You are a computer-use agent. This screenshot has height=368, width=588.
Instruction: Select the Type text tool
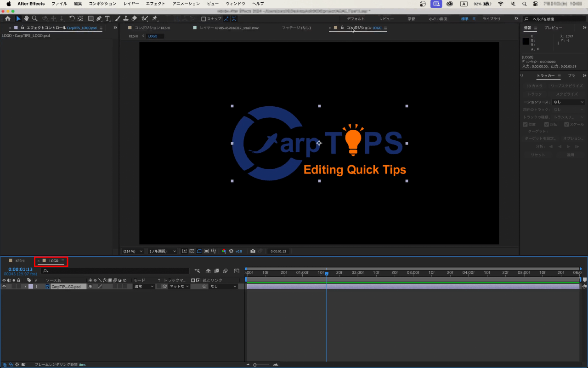(107, 19)
